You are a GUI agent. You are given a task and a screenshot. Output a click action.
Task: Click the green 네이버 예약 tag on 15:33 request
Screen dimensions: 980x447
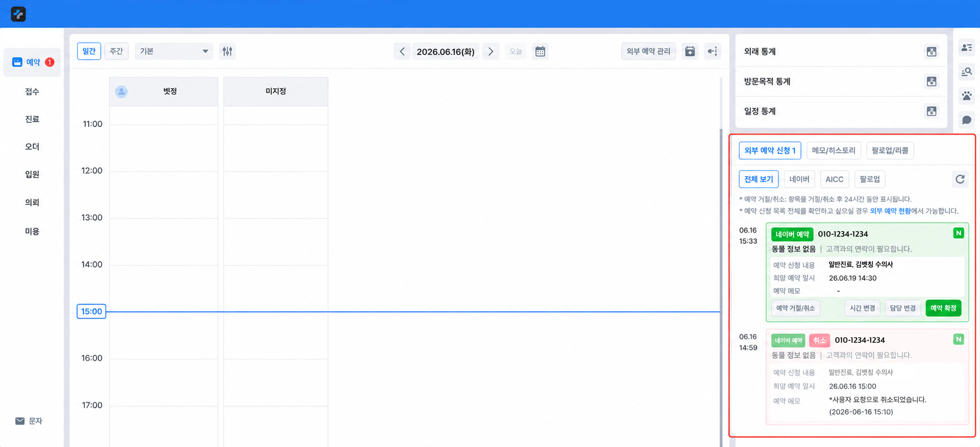792,234
